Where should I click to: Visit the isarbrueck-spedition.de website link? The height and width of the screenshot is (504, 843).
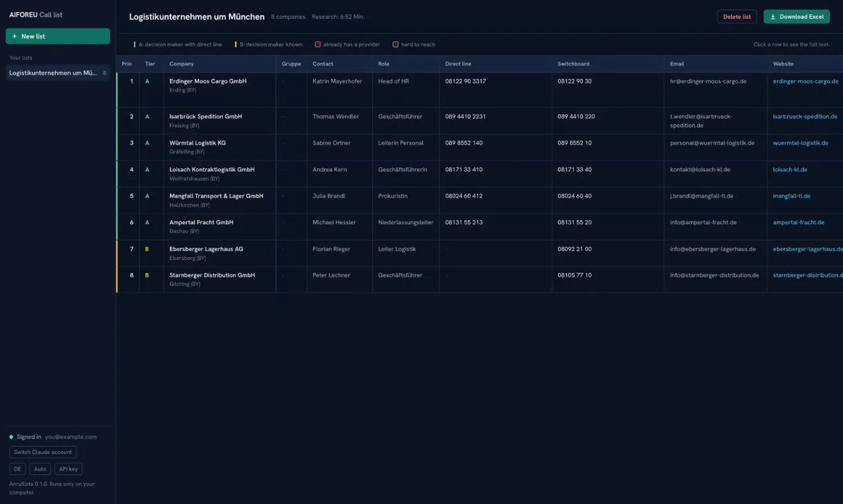point(805,117)
